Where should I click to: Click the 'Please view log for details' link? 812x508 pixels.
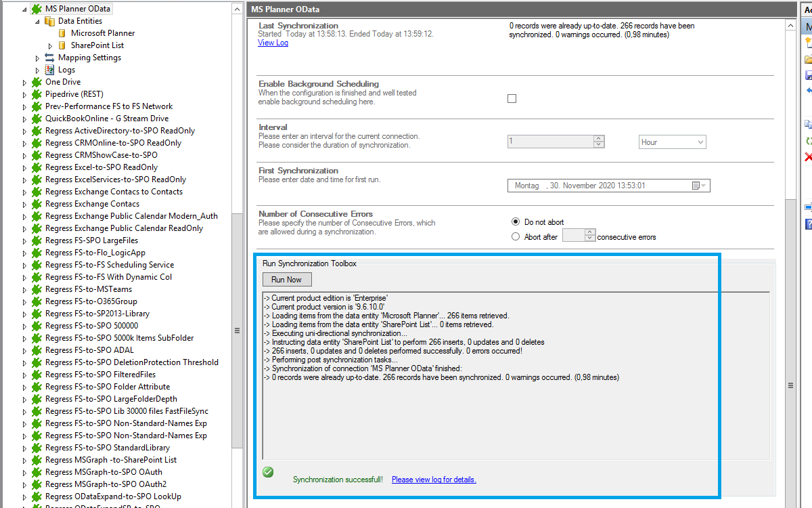pos(433,480)
